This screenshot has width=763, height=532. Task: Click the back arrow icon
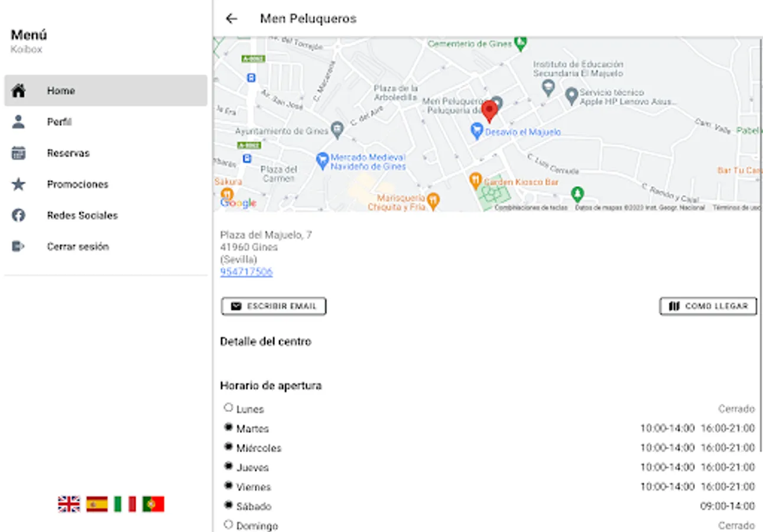[x=231, y=19]
